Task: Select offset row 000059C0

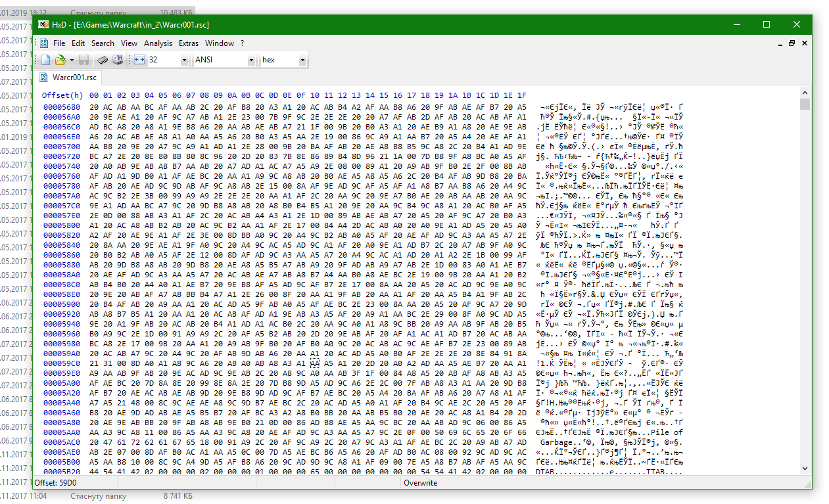Action: pyautogui.click(x=62, y=363)
